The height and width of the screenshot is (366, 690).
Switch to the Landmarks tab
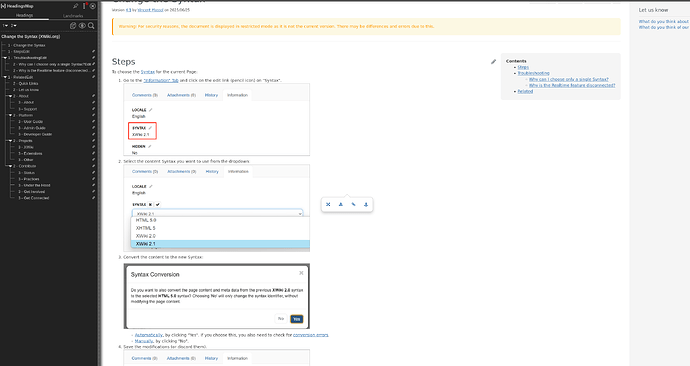coord(73,16)
